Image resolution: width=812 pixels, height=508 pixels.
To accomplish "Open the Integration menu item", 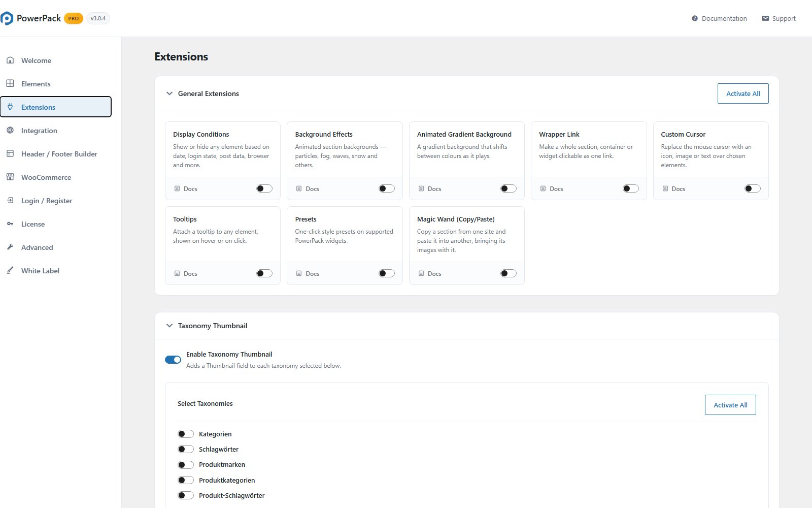I will pos(56,131).
